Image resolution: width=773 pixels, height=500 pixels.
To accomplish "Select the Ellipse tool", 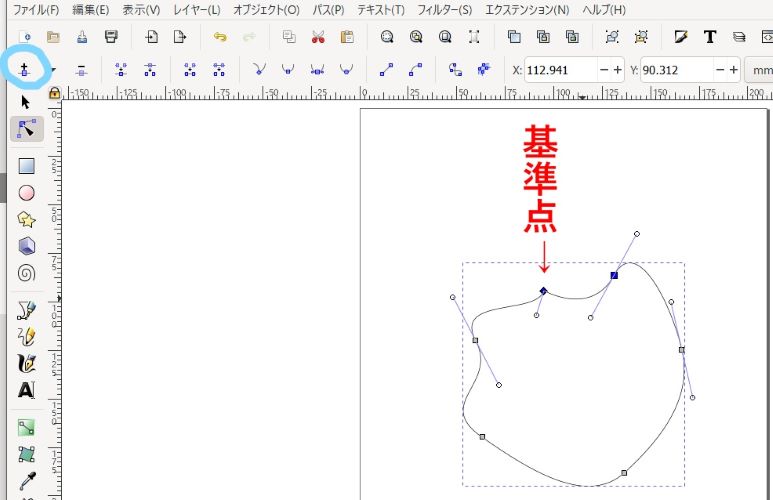I will [27, 193].
